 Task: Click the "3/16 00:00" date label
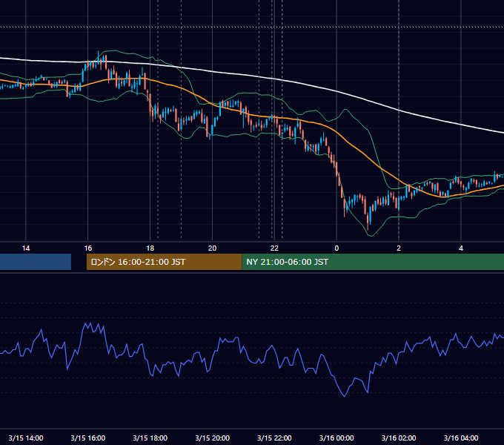[336, 438]
